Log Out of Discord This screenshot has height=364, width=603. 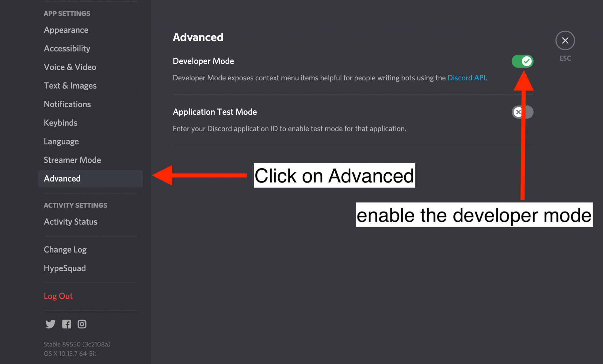[x=58, y=296]
